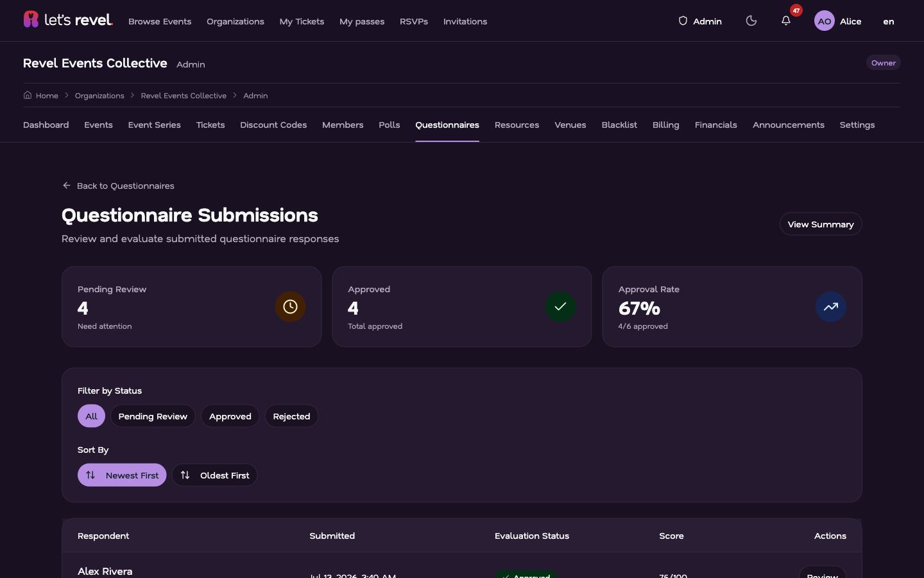The width and height of the screenshot is (924, 578).
Task: Select the All status filter
Action: pos(91,416)
